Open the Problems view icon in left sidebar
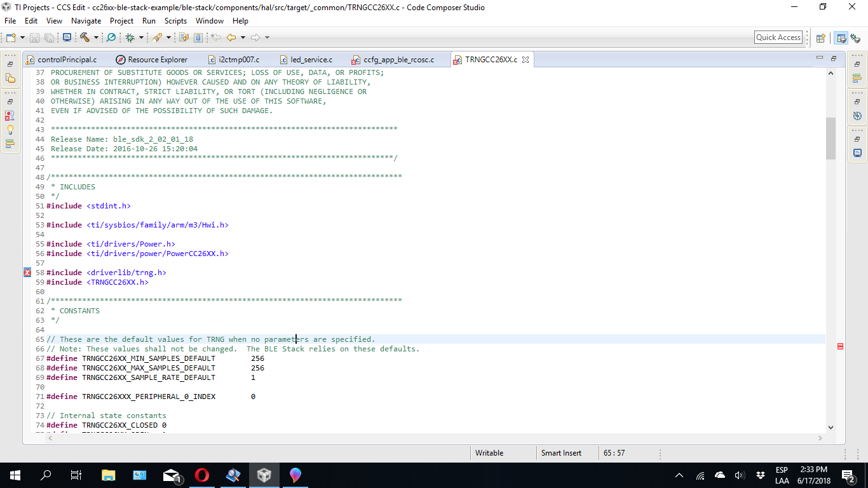The height and width of the screenshot is (488, 868). coord(10,116)
